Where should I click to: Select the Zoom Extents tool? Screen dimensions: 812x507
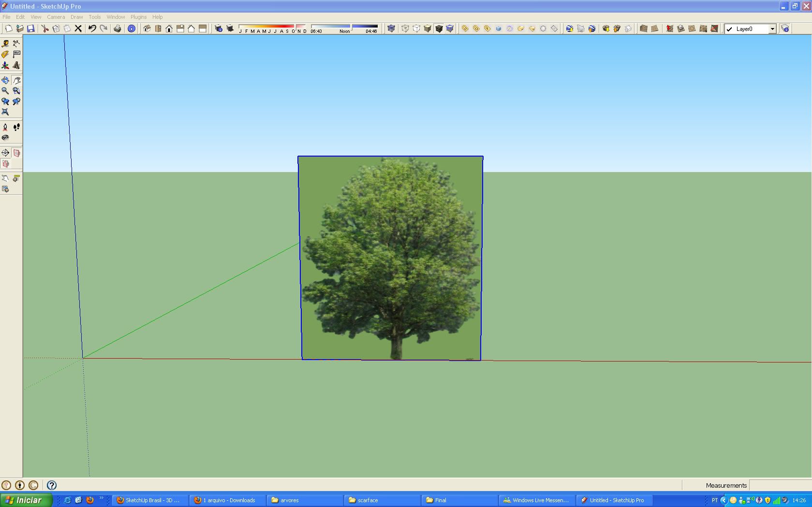(x=5, y=112)
